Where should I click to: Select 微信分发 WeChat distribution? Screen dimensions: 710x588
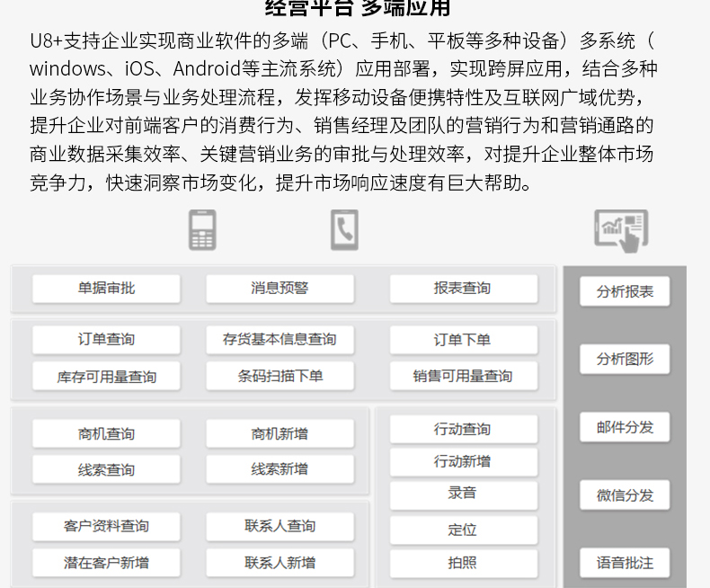coord(625,495)
